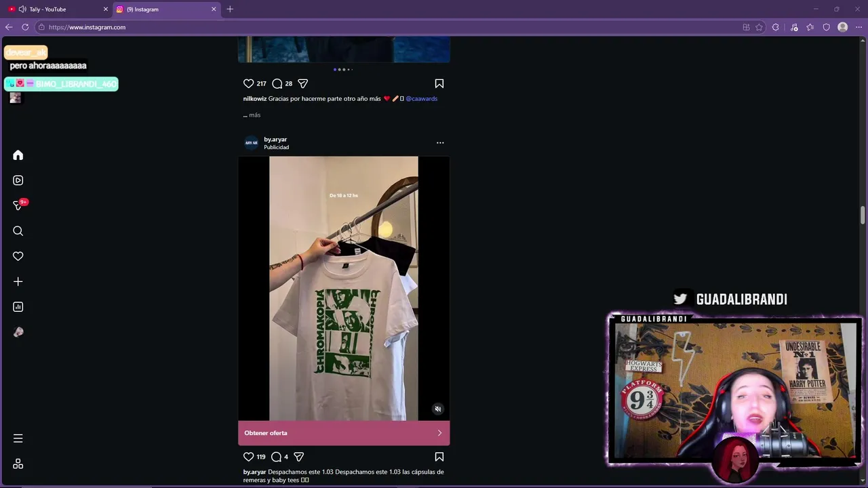Image resolution: width=868 pixels, height=488 pixels.
Task: Open media control music icon
Action: pyautogui.click(x=794, y=27)
